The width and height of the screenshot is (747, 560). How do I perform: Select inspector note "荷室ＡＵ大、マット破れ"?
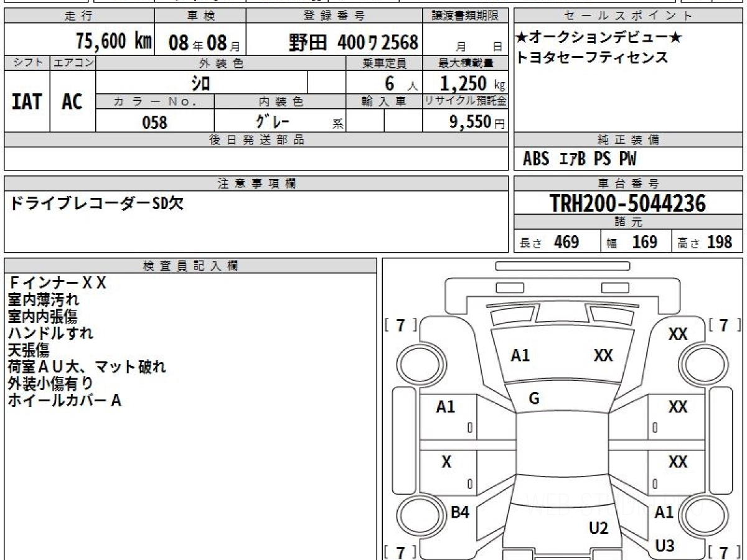pos(87,366)
